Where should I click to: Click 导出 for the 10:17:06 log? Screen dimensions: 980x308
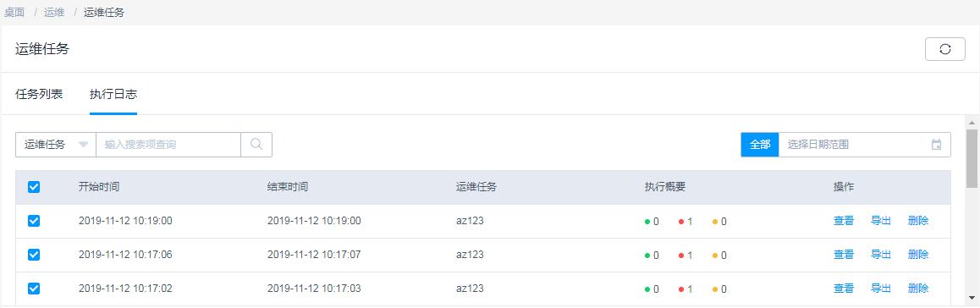(881, 255)
